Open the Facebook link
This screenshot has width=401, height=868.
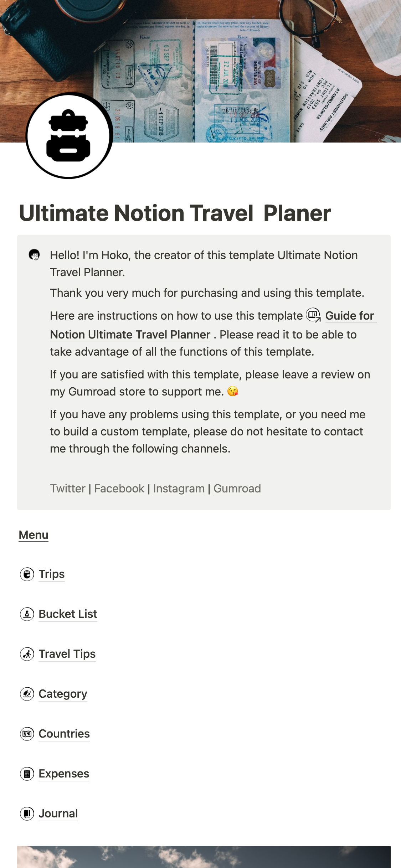click(x=119, y=489)
